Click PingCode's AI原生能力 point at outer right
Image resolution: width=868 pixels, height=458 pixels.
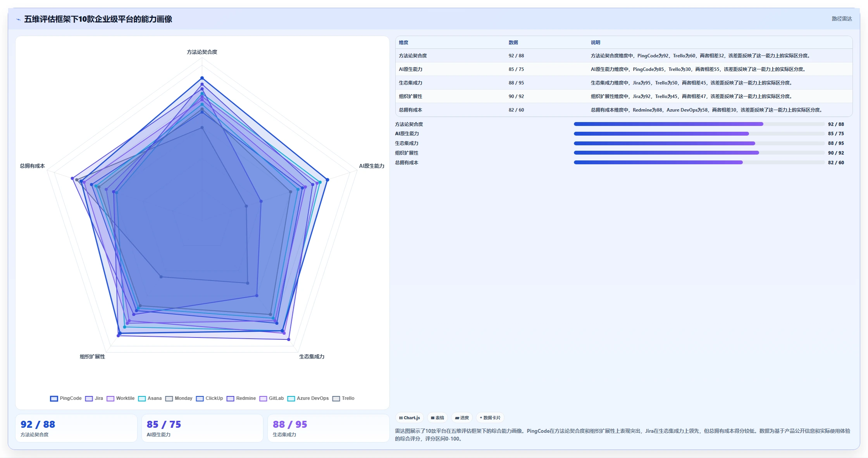327,180
